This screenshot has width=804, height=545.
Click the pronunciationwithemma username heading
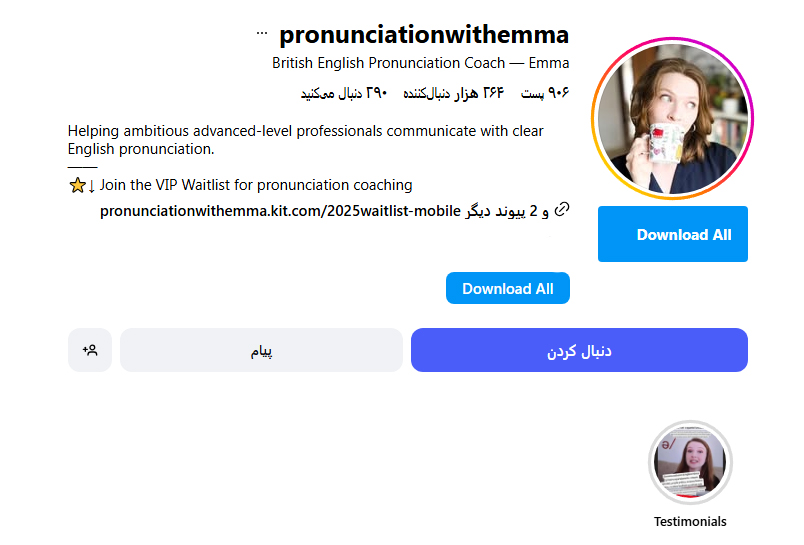coord(424,35)
